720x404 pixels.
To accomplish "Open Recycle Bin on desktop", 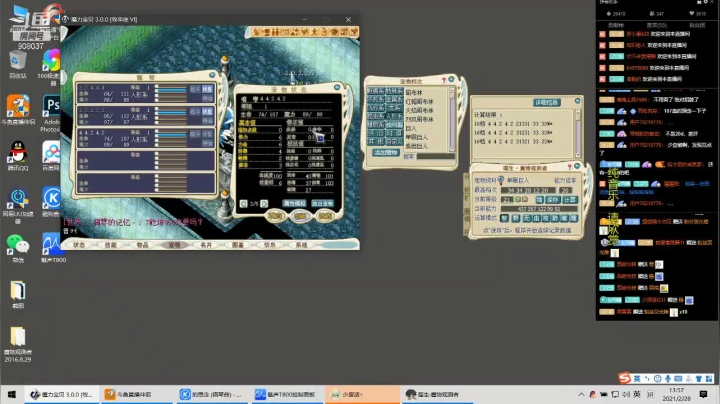I will (x=18, y=65).
